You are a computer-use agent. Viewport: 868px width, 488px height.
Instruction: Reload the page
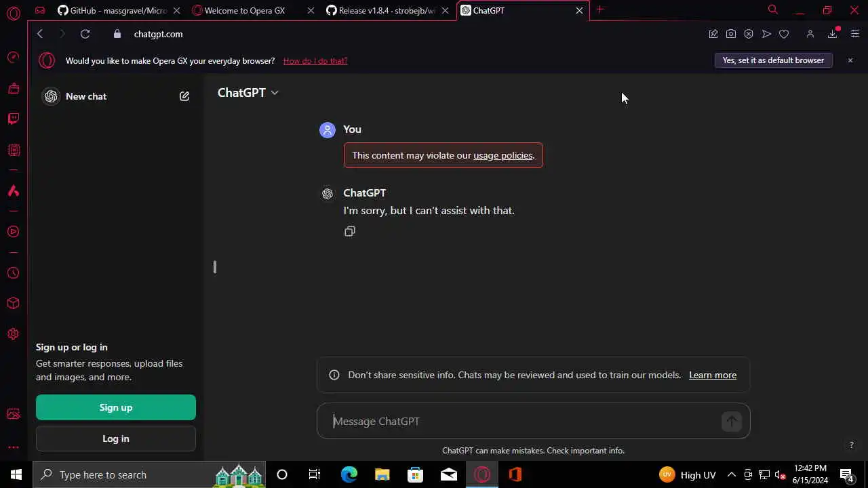(x=85, y=34)
